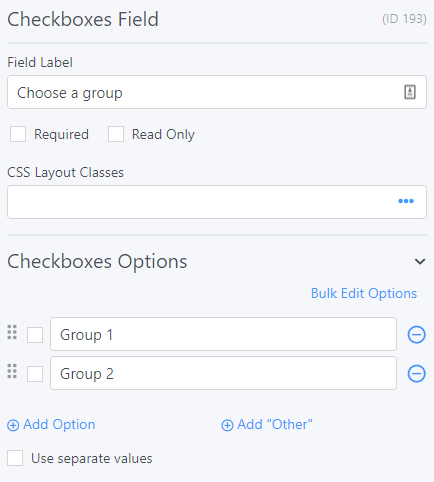Screen dimensions: 434x482
Task: Focus the Field Label text input
Action: pyautogui.click(x=217, y=92)
